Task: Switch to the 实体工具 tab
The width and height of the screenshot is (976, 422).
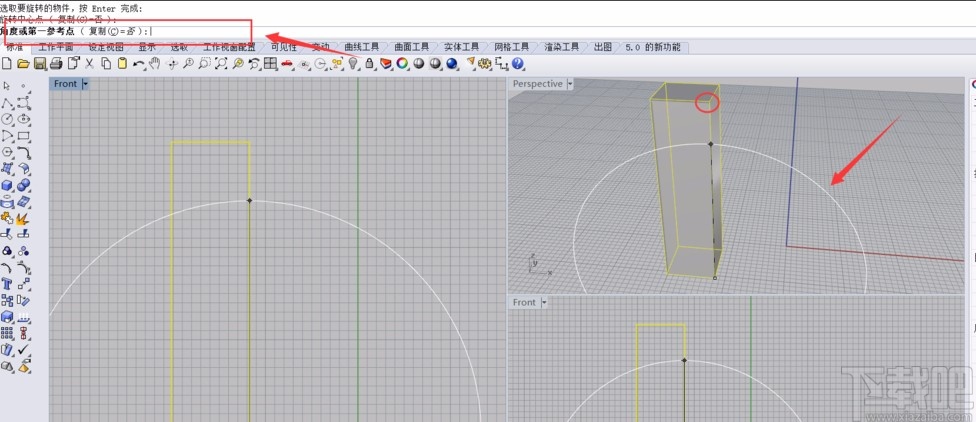Action: pos(461,47)
